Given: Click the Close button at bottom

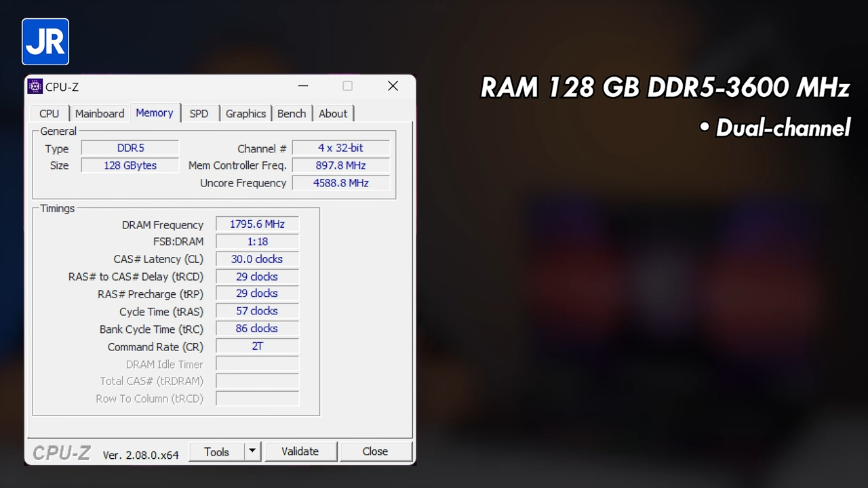Looking at the screenshot, I should (x=375, y=451).
